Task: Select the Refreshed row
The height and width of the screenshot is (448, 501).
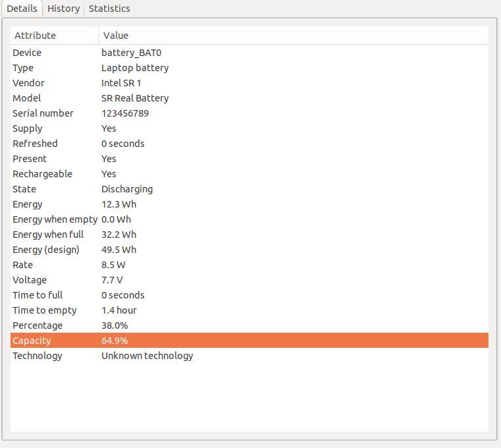Action: pos(250,144)
